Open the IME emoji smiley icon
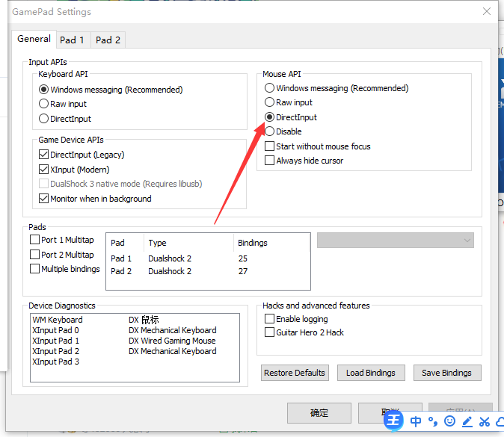The height and width of the screenshot is (437, 504). 449,421
